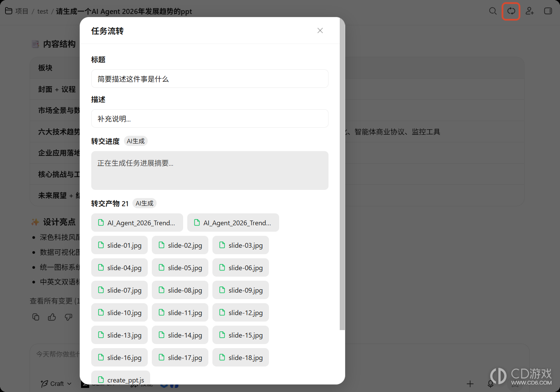The width and height of the screenshot is (560, 392).
Task: Click the 标题 input field
Action: click(x=210, y=79)
